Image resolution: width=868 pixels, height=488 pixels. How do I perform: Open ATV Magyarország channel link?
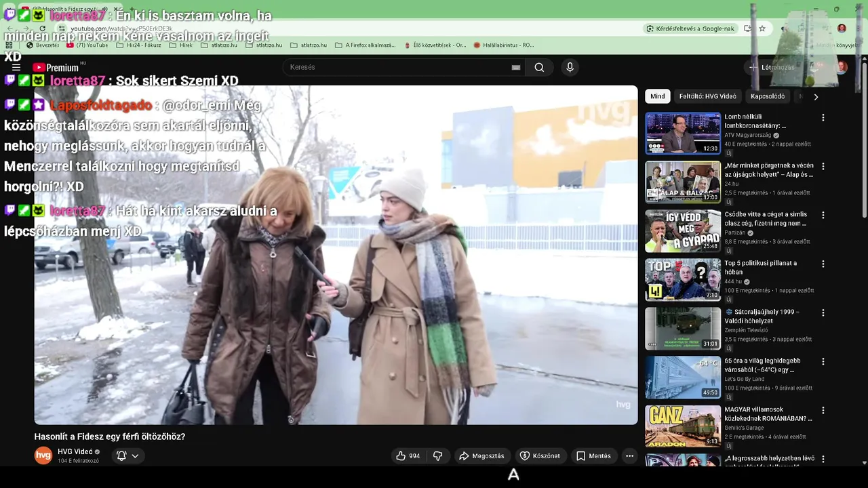(748, 135)
